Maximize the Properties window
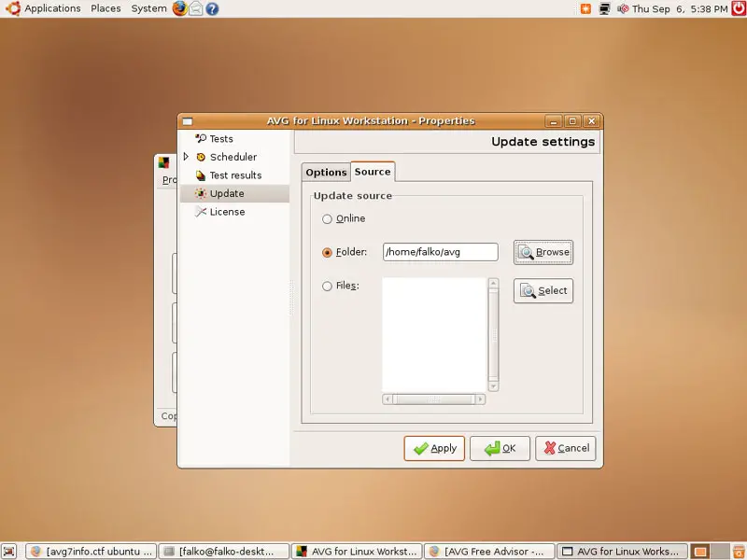This screenshot has height=560, width=747. [572, 121]
